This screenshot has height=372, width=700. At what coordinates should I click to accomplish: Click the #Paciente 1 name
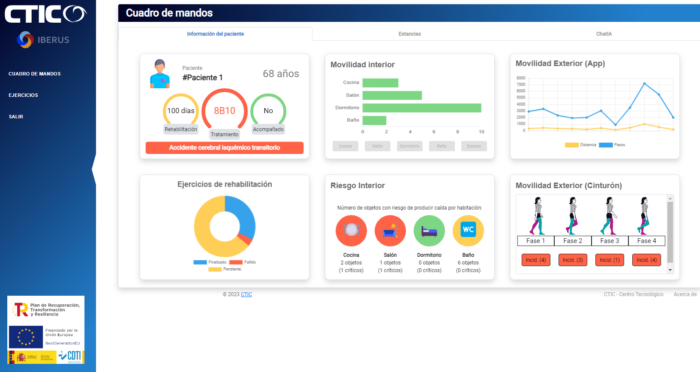pyautogui.click(x=202, y=78)
